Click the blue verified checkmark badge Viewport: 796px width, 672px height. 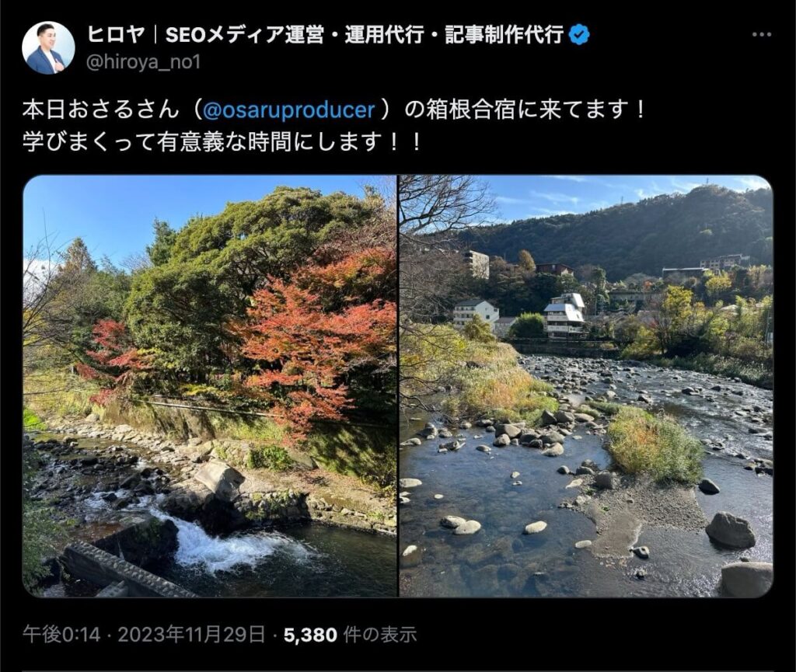pos(579,34)
